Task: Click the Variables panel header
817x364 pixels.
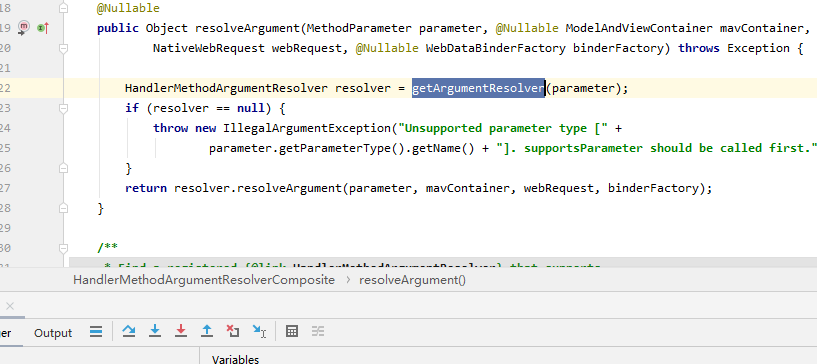Action: click(235, 359)
